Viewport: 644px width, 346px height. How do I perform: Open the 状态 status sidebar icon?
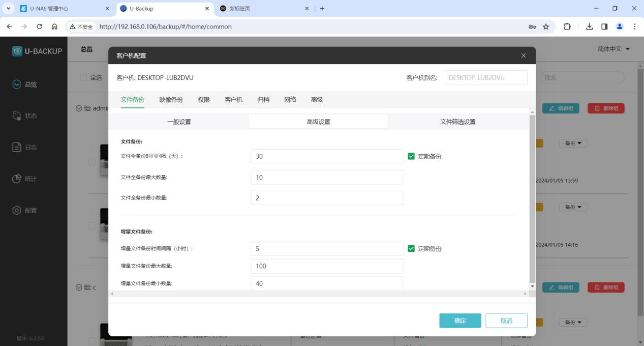click(x=17, y=116)
